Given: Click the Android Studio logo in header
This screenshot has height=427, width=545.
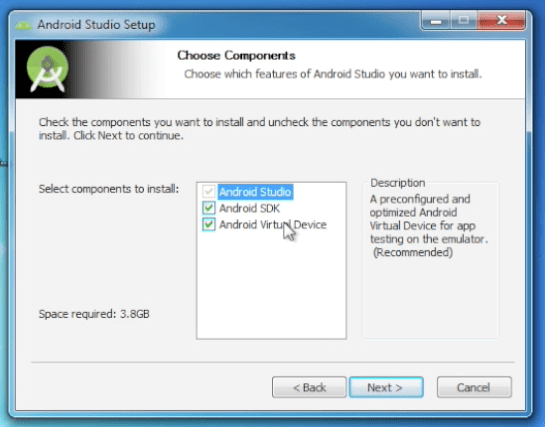Looking at the screenshot, I should [47, 69].
